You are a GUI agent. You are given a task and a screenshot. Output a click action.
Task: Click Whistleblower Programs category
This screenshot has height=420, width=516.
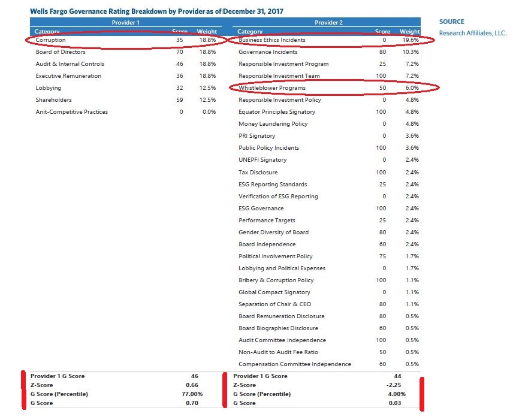[x=272, y=88]
